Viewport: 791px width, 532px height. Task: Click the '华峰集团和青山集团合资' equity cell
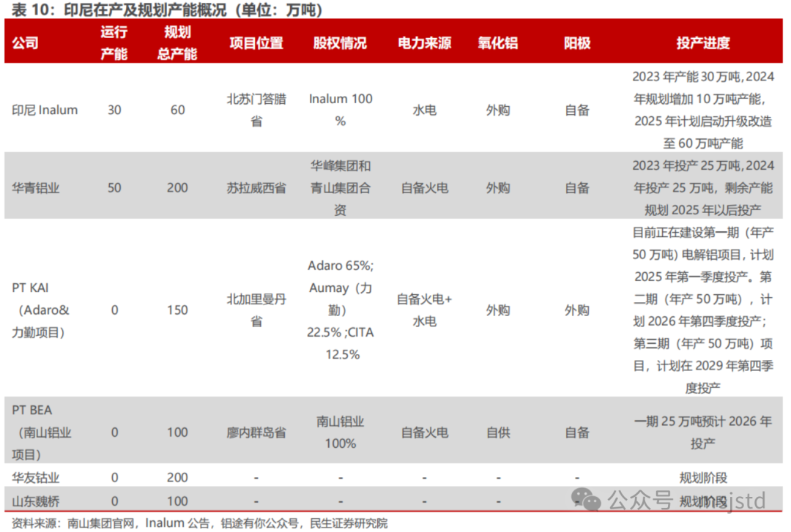tap(341, 187)
